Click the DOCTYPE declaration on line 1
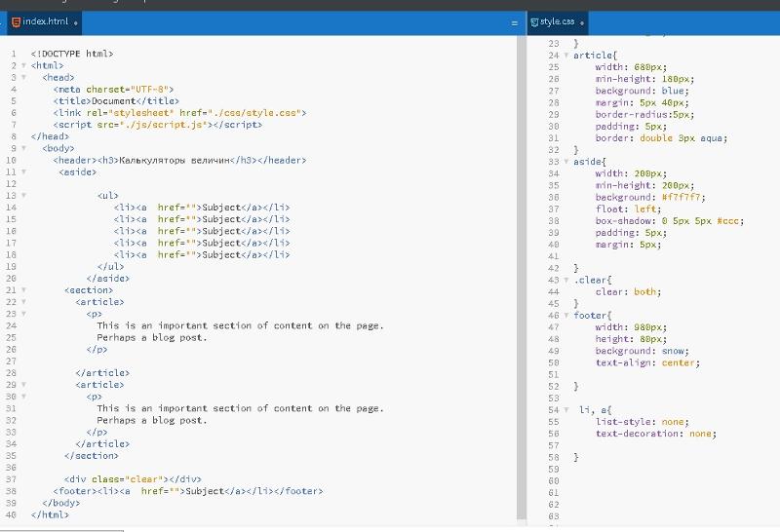Viewport: 780px width, 532px height. coord(72,54)
